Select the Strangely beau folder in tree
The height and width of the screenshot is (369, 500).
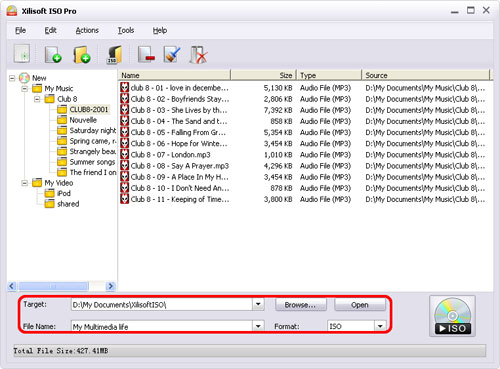93,151
